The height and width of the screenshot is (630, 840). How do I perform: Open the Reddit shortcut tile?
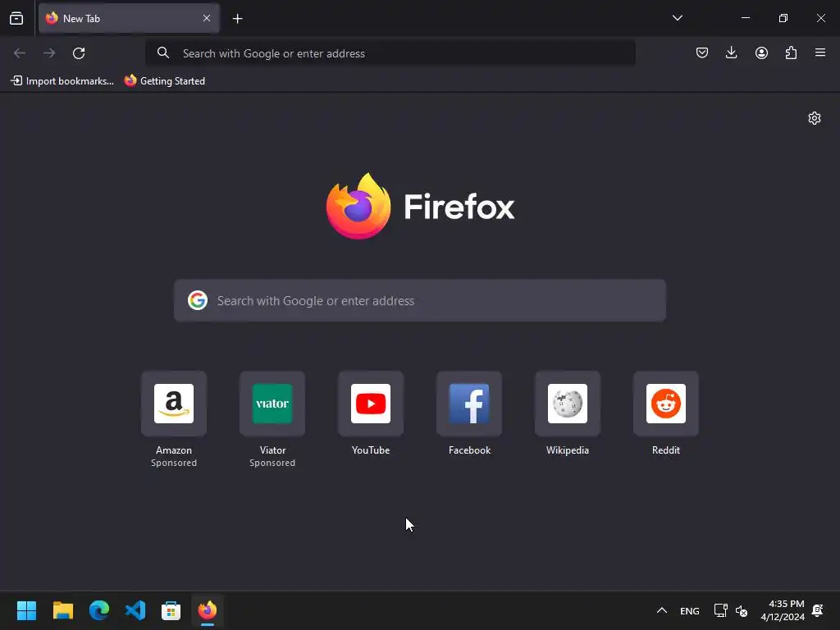[666, 413]
